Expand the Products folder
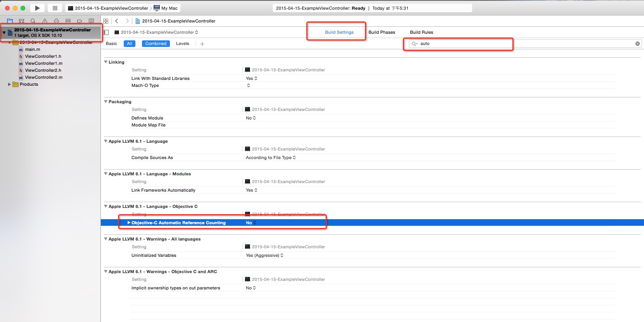This screenshot has height=322, width=644. pyautogui.click(x=9, y=84)
